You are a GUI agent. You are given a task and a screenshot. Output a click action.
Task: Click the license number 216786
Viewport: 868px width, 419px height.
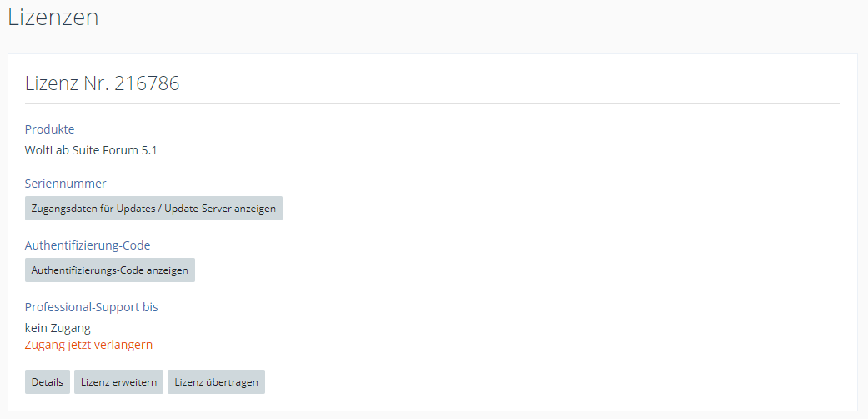point(147,83)
